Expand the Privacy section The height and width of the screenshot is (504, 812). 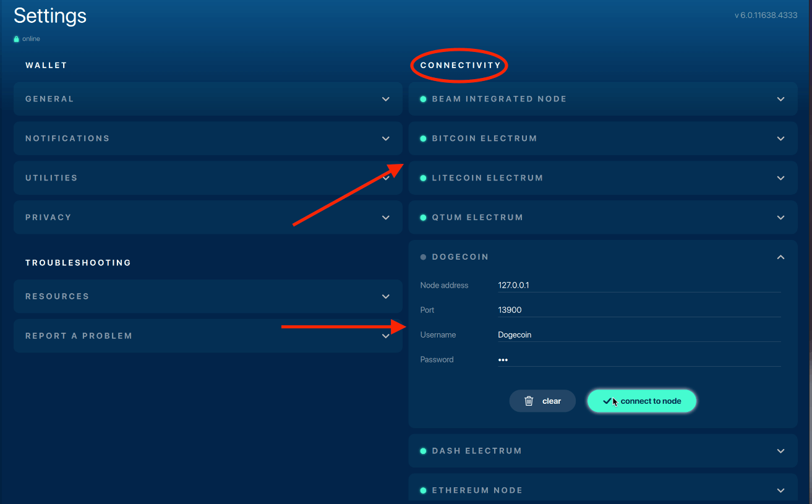pyautogui.click(x=385, y=217)
